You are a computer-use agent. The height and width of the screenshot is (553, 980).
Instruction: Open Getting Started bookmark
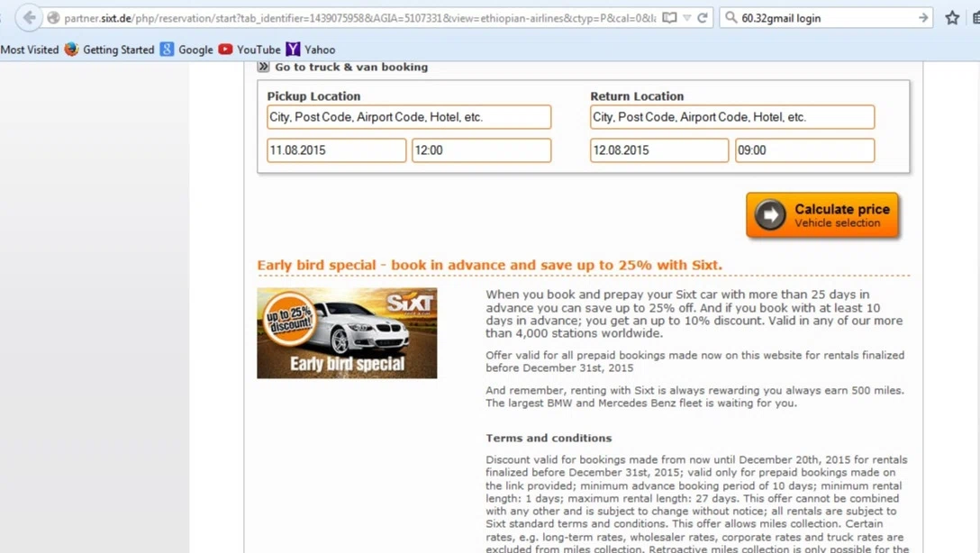[x=118, y=50]
